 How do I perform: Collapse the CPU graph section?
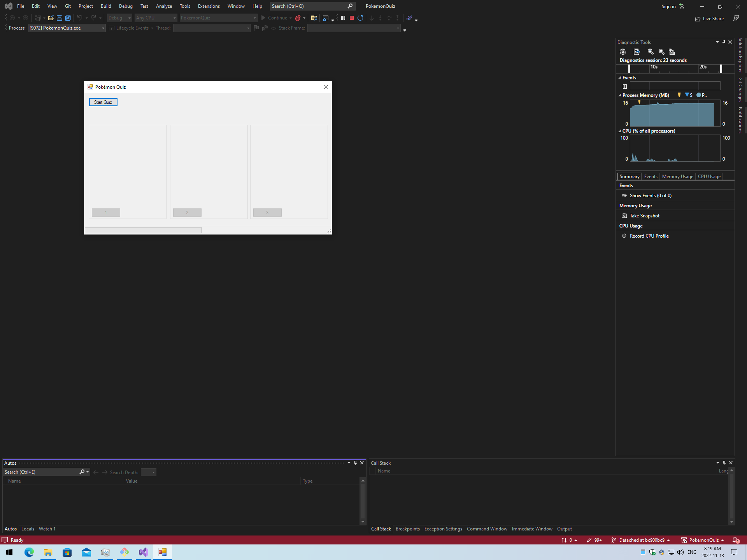click(x=620, y=131)
